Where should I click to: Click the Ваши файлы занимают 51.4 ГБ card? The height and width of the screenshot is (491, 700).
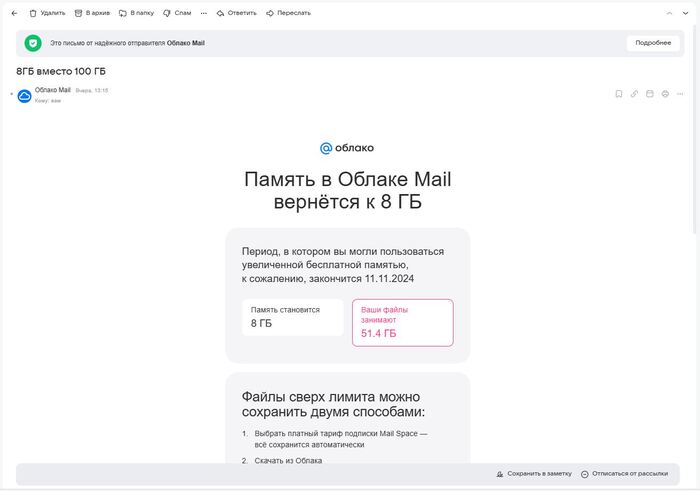point(403,323)
